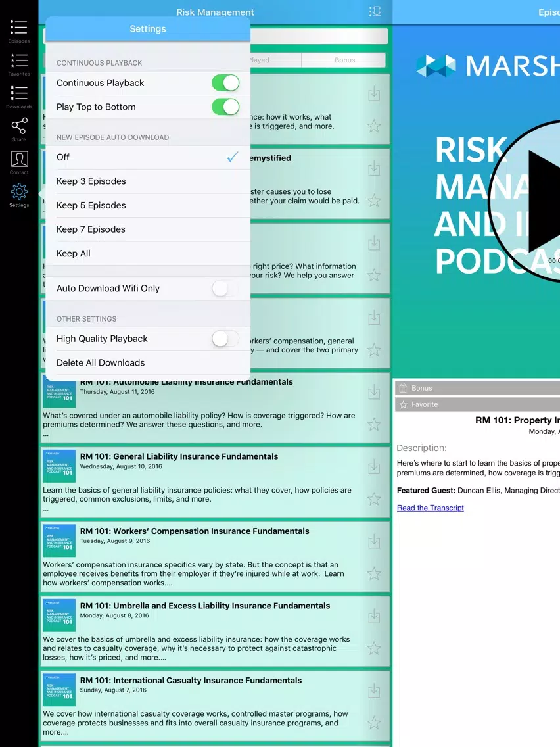Enable Auto Download Wifi Only

(x=225, y=288)
